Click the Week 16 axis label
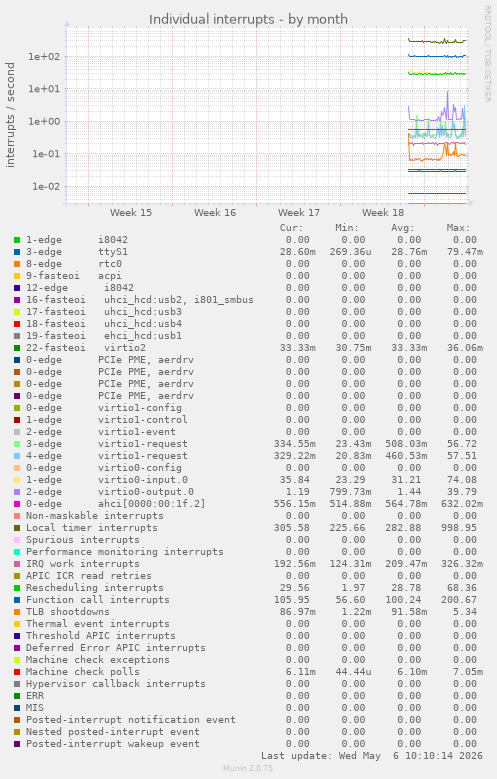 click(215, 213)
